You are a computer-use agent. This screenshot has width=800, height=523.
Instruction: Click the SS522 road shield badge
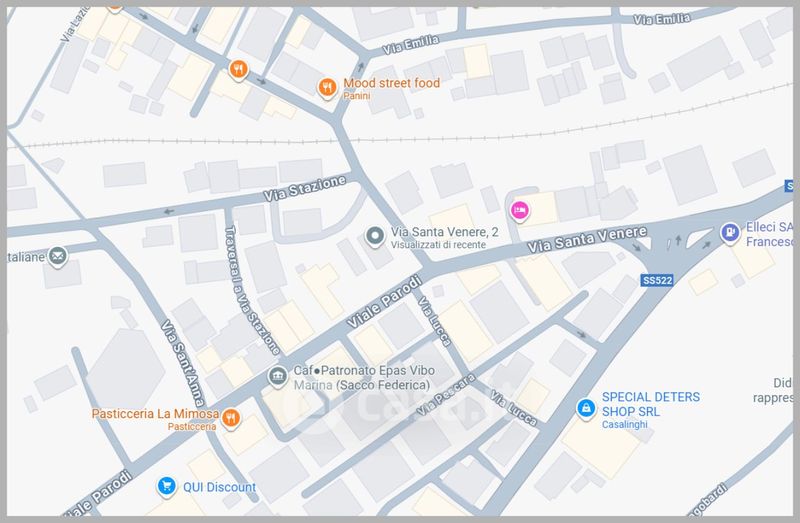click(x=657, y=282)
